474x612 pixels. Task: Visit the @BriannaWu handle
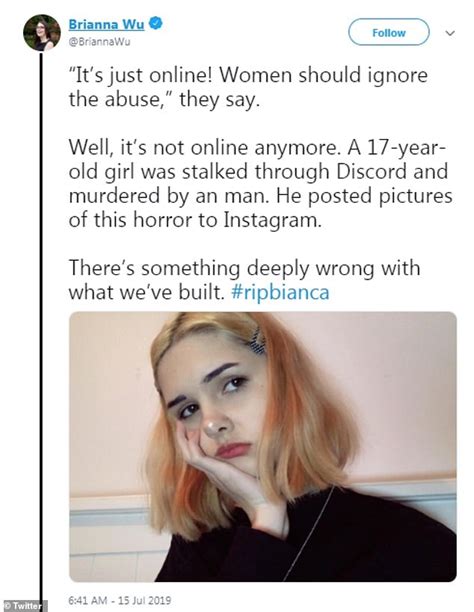point(99,42)
